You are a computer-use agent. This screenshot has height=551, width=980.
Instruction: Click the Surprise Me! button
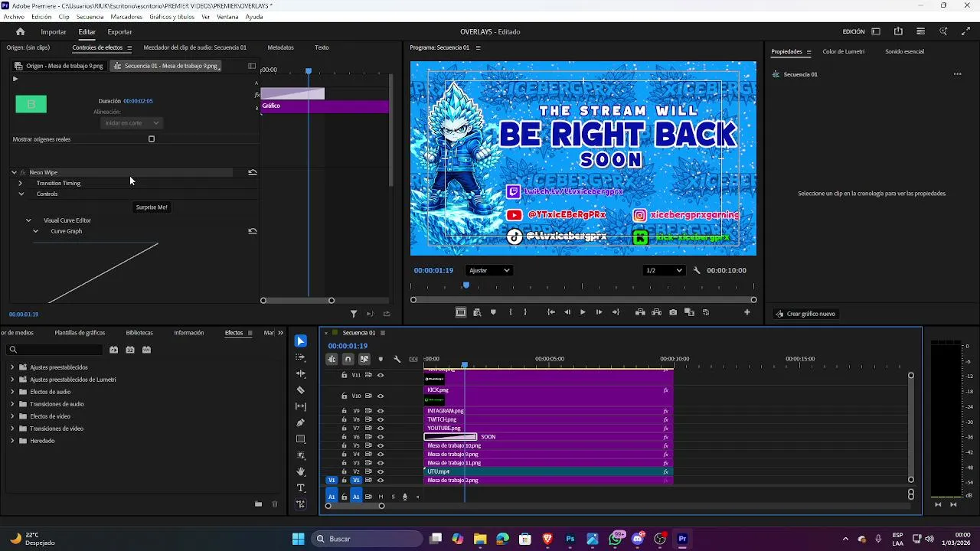coord(152,207)
